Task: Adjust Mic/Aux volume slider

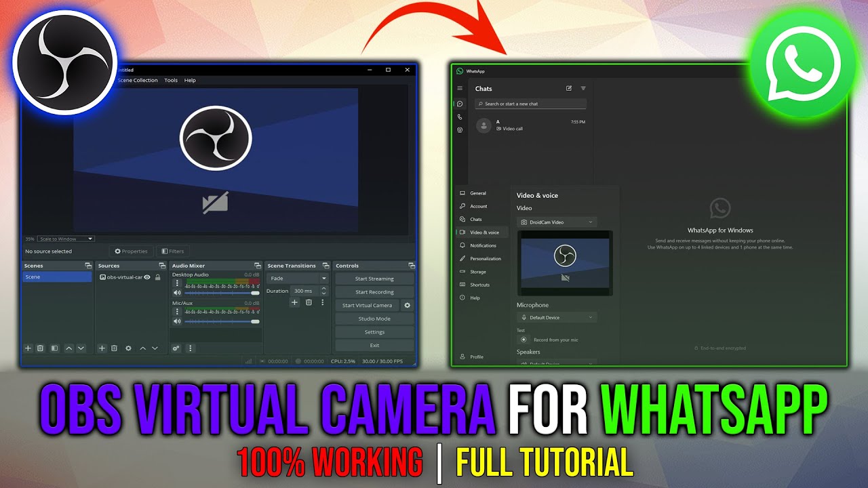Action: pyautogui.click(x=222, y=321)
